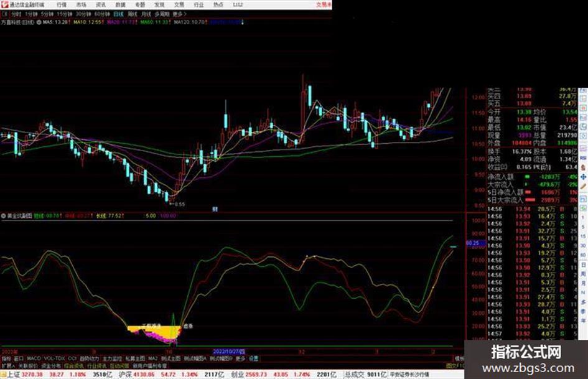588x379 pixels.
Task: Open the 市场 menu
Action: point(81,5)
